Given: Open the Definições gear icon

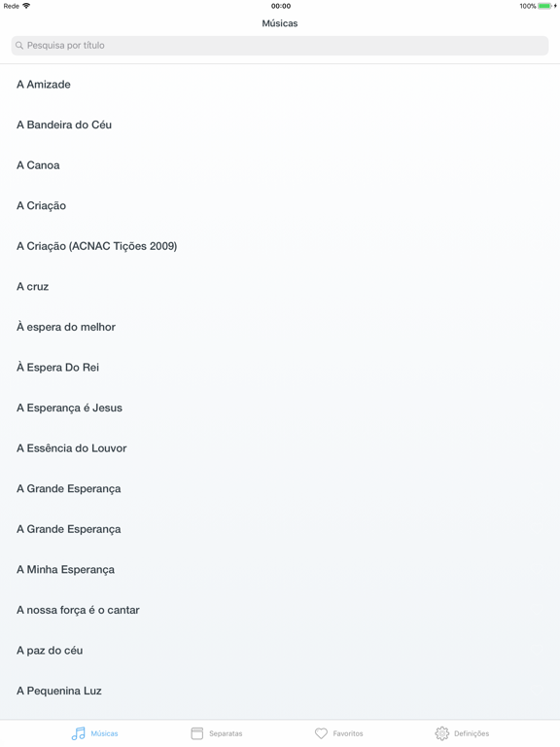Looking at the screenshot, I should click(x=442, y=733).
